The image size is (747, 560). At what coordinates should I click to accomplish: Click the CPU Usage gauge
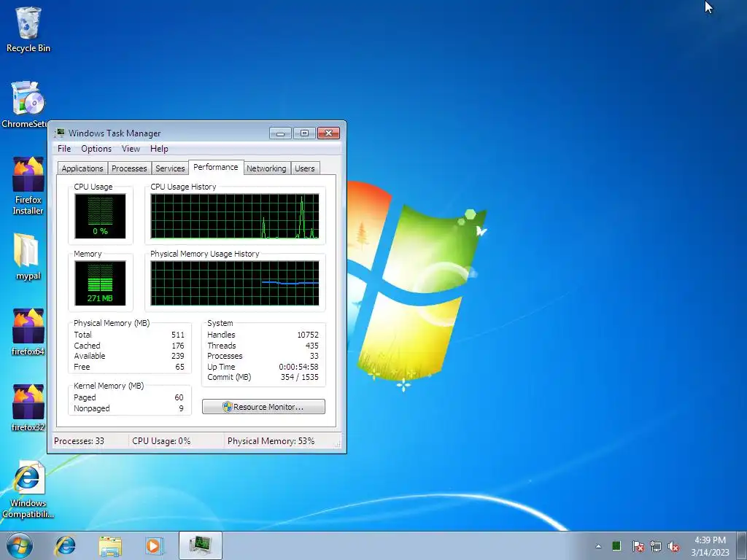coord(100,216)
